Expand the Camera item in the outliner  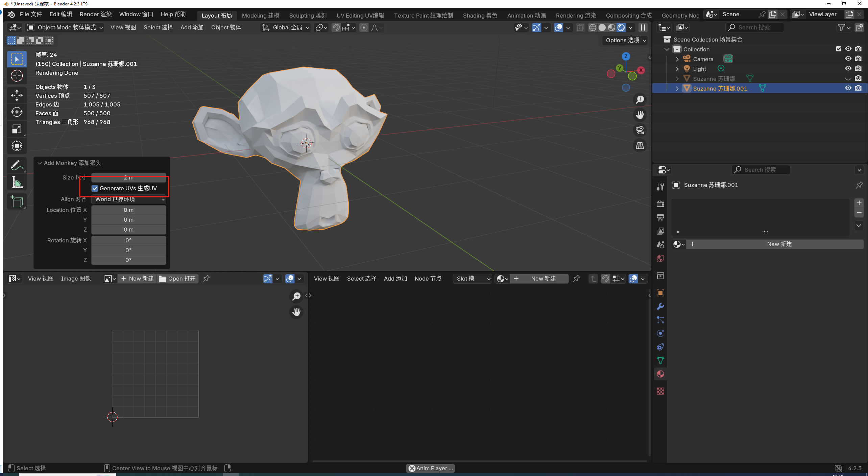pos(677,59)
